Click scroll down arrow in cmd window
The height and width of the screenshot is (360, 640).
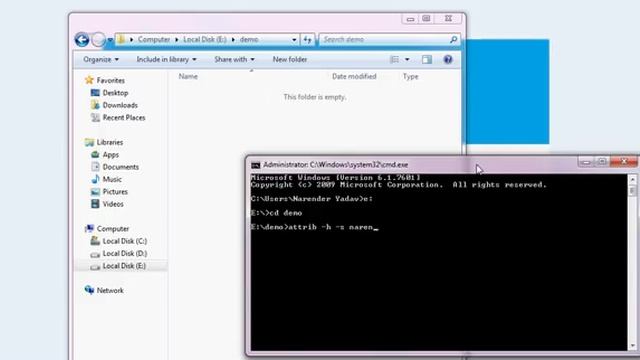633,346
